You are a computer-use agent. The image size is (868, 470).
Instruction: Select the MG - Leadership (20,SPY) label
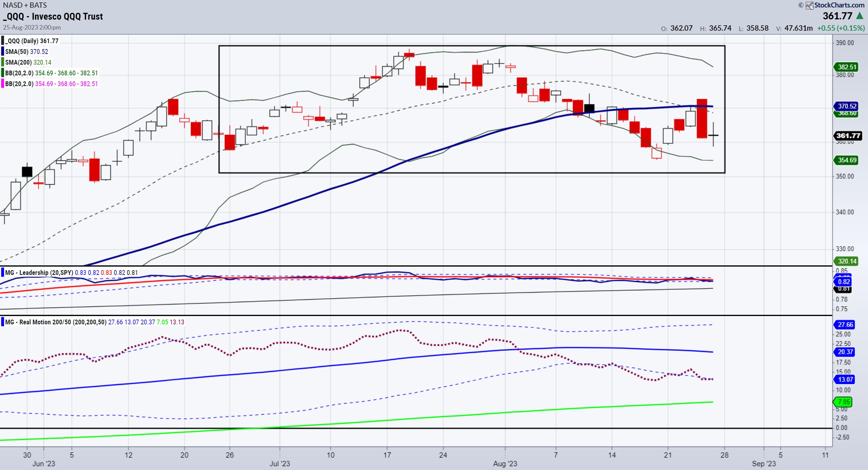pyautogui.click(x=39, y=272)
